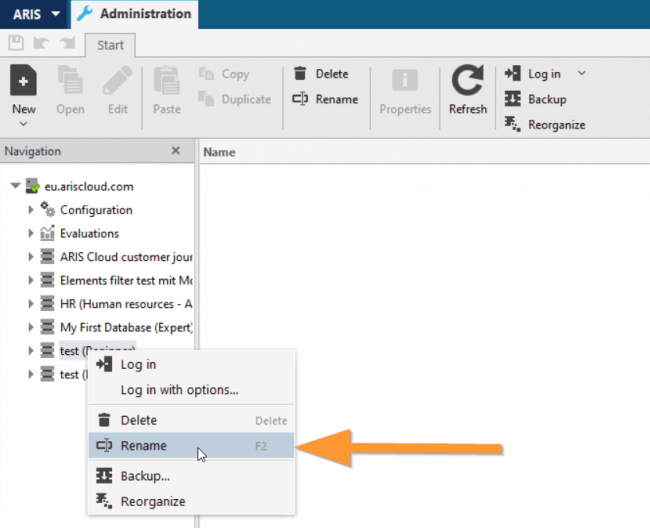
Task: Click the Configuration gears icon
Action: [47, 209]
